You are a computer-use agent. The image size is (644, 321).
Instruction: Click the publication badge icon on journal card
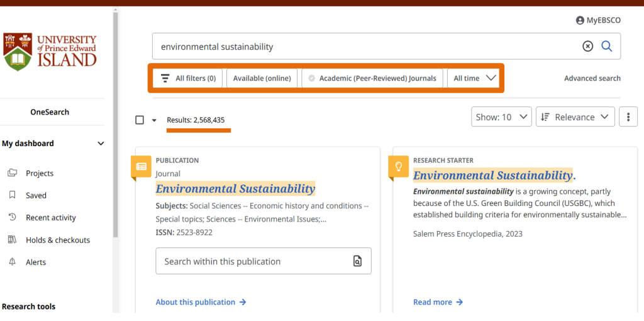[x=141, y=166]
